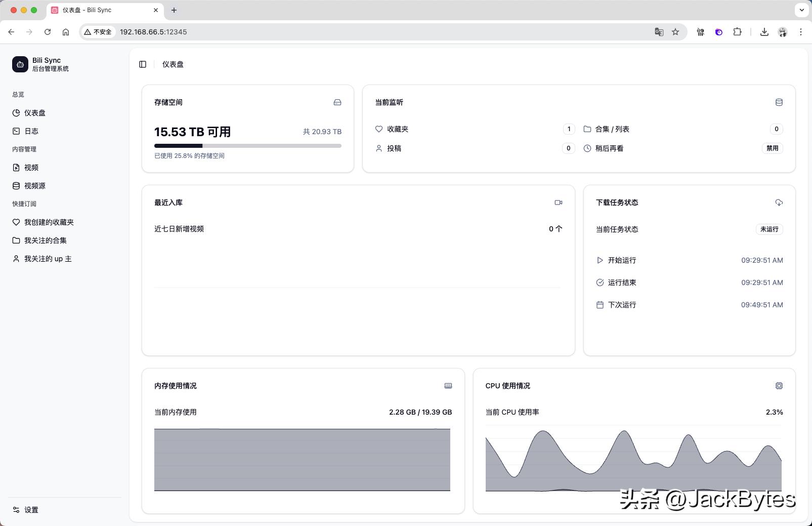Click the video camera icon on 最近入库 card

(559, 203)
